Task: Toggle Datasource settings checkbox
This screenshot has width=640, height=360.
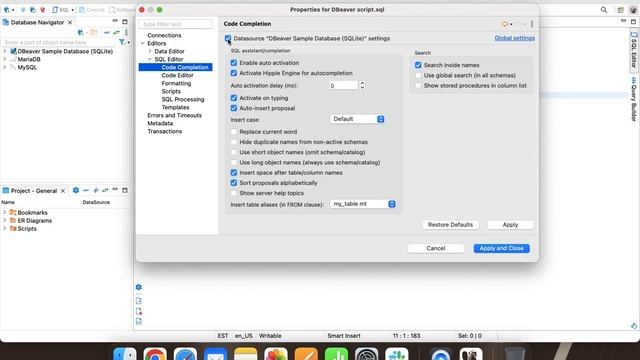Action: pos(228,38)
